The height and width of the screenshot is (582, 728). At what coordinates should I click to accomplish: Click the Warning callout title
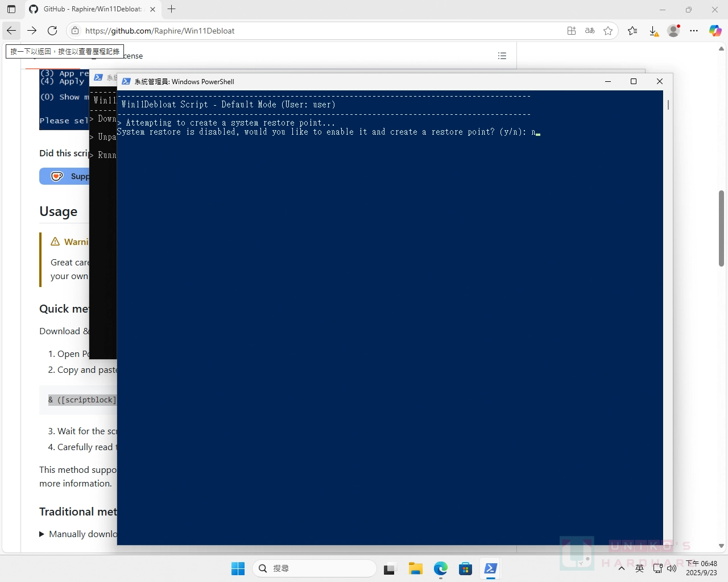pyautogui.click(x=76, y=242)
